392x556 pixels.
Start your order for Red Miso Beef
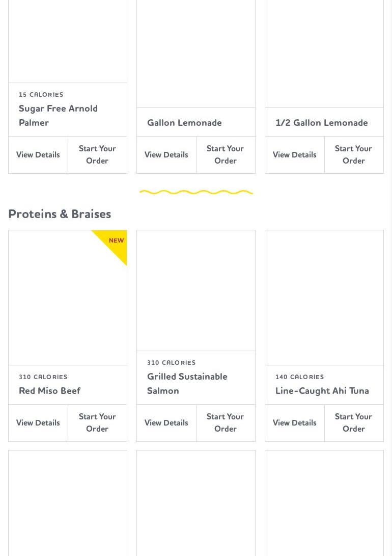tap(97, 422)
